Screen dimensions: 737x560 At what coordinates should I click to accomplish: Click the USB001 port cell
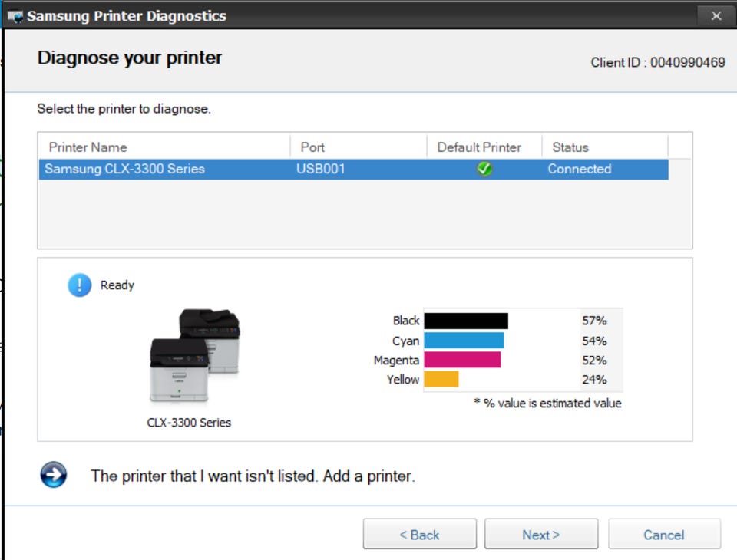pyautogui.click(x=321, y=169)
